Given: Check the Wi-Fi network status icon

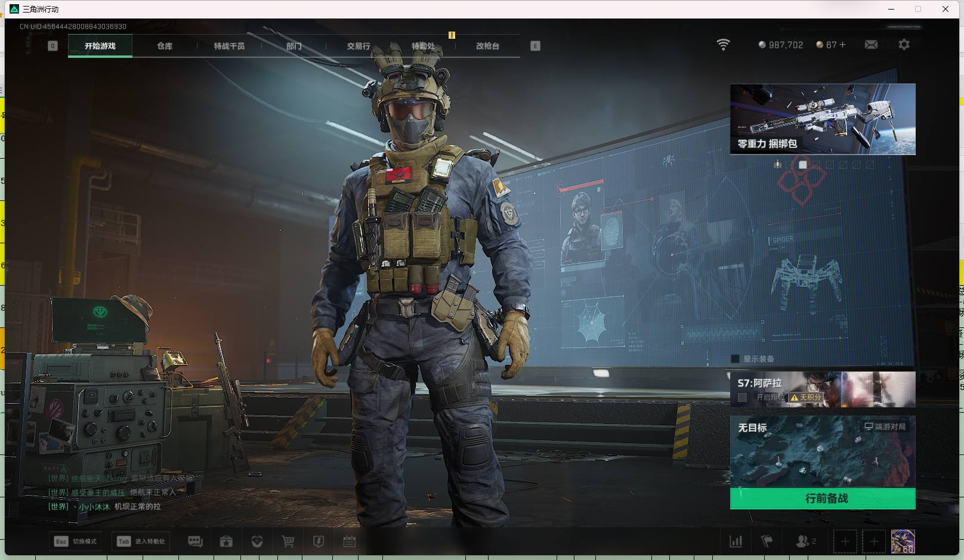Looking at the screenshot, I should (x=723, y=45).
